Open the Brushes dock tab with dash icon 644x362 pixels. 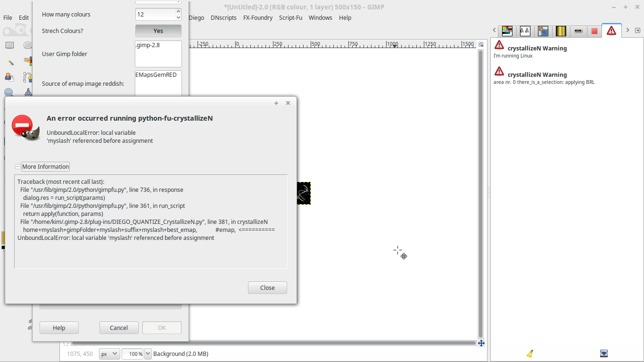point(578,31)
